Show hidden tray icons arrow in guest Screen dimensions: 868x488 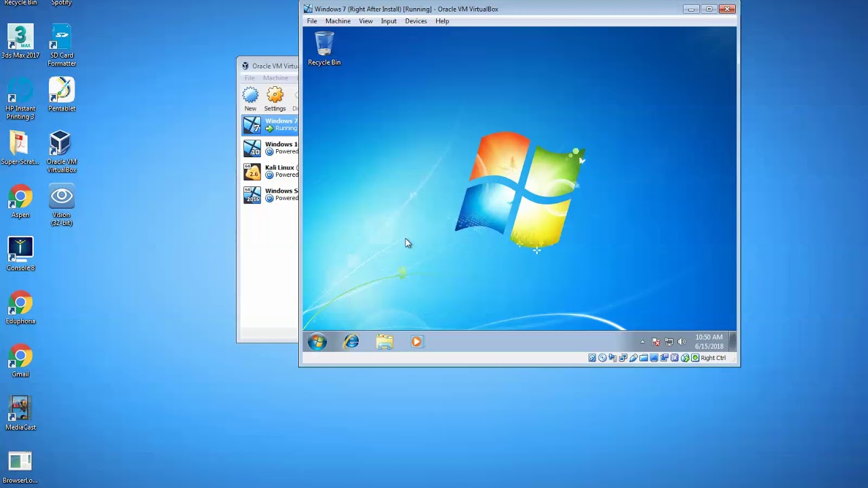pyautogui.click(x=642, y=342)
